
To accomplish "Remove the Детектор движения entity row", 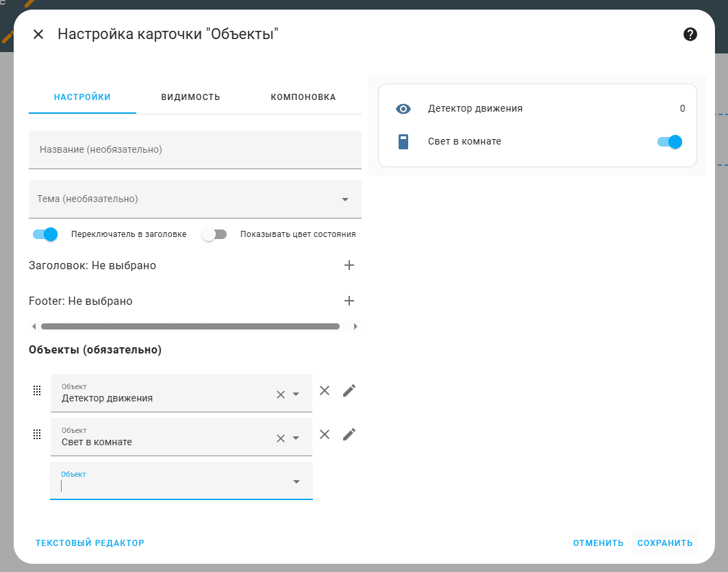I will coord(325,390).
